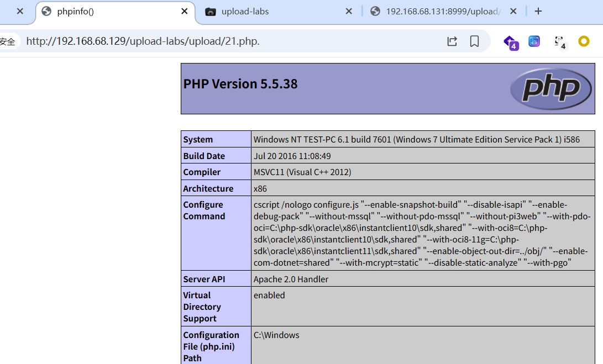
Task: Close the leftmost partially visible tab
Action: pyautogui.click(x=20, y=12)
